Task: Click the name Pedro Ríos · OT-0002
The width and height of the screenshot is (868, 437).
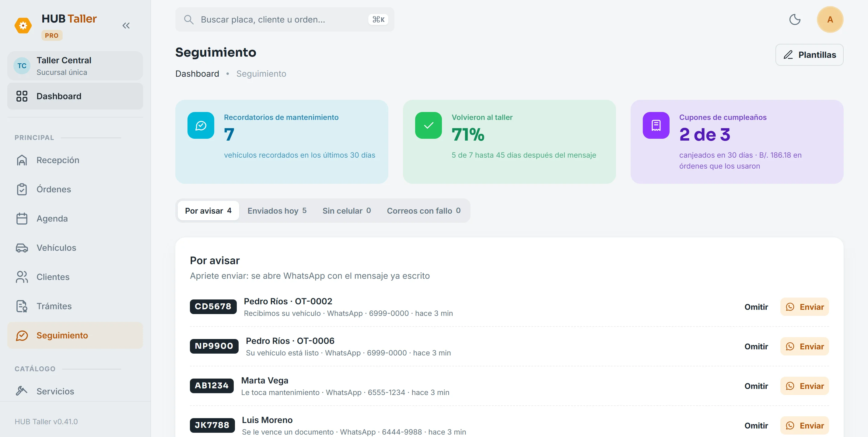Action: coord(288,301)
